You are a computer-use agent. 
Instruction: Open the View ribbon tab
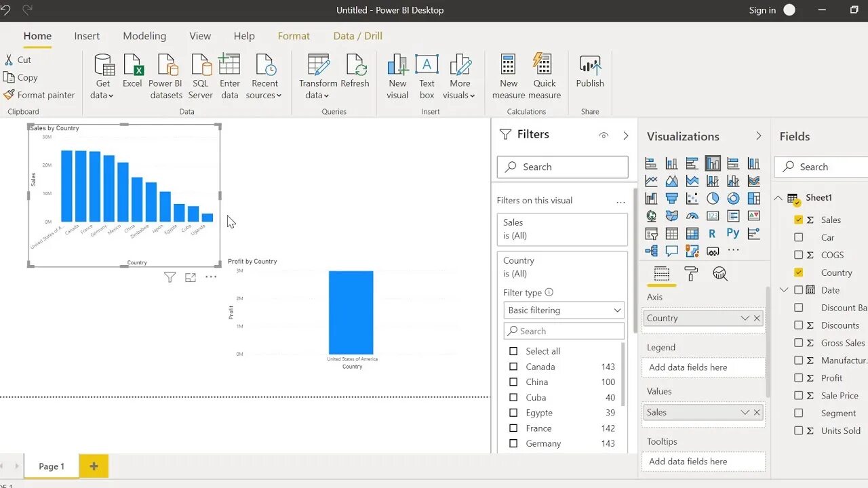[x=200, y=36]
